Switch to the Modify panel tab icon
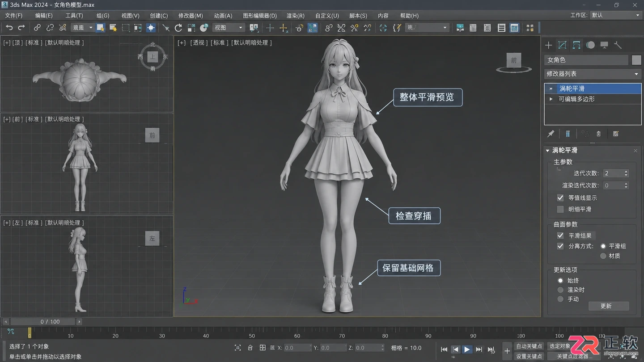Viewport: 644px width, 362px height. point(563,45)
